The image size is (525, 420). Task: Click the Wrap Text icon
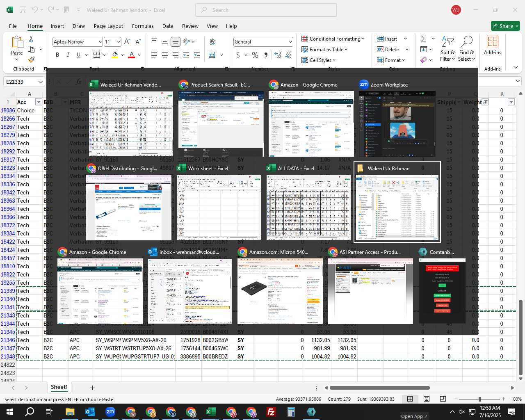point(212,42)
